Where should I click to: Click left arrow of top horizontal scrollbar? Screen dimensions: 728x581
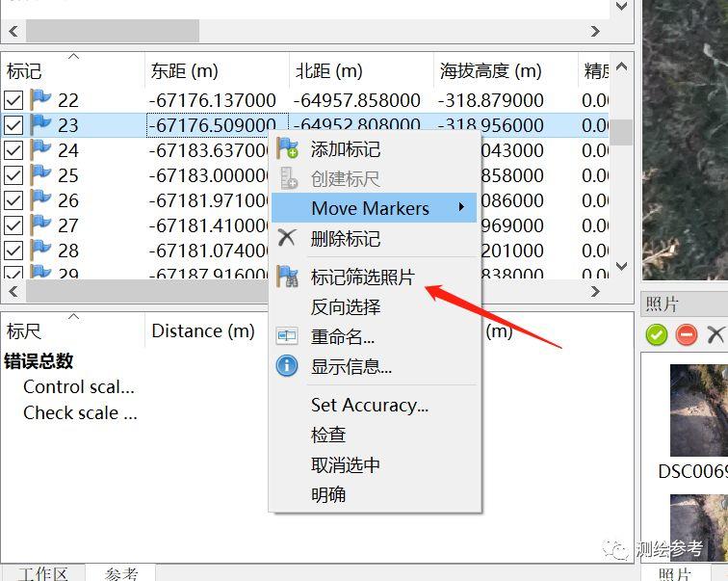pos(13,32)
